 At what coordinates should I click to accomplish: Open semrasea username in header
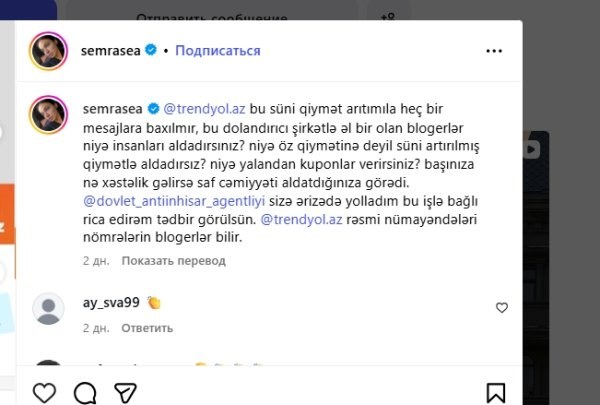coord(111,51)
